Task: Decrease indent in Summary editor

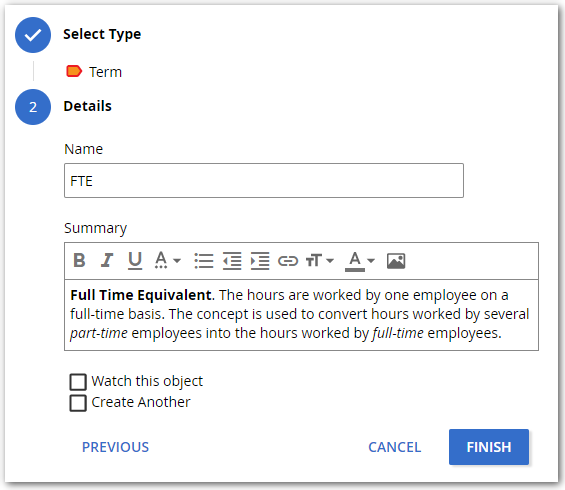Action: 232,260
